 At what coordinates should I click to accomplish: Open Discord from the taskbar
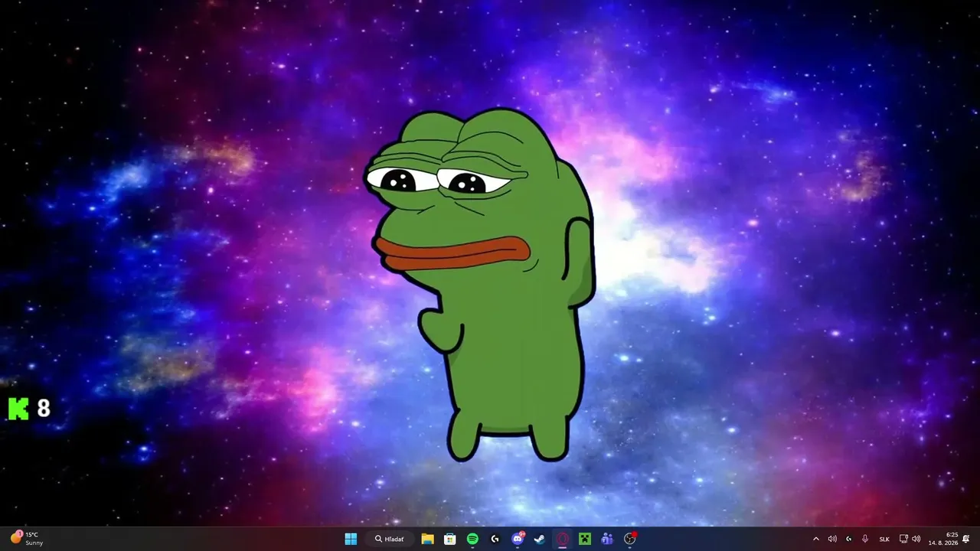click(518, 539)
